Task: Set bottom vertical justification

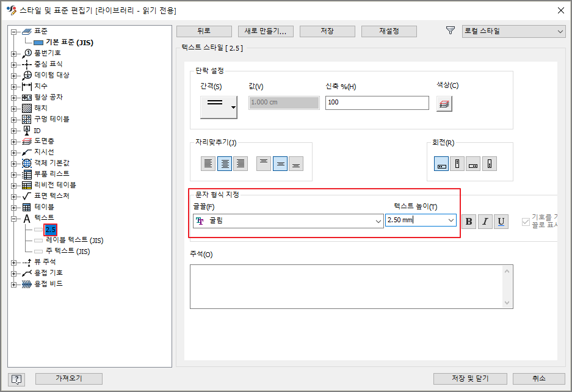Action: pyautogui.click(x=296, y=164)
